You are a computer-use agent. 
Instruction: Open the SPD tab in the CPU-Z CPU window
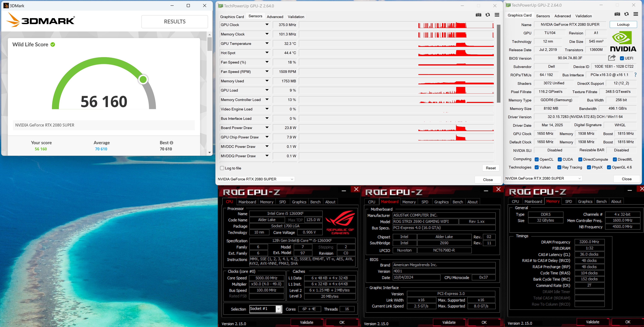pyautogui.click(x=282, y=202)
